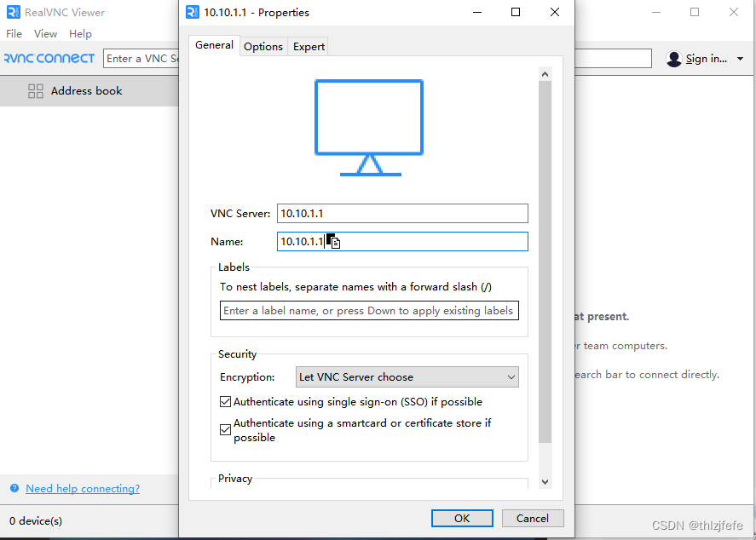Click the 0 device(s) status text
The width and height of the screenshot is (756, 540).
[36, 520]
